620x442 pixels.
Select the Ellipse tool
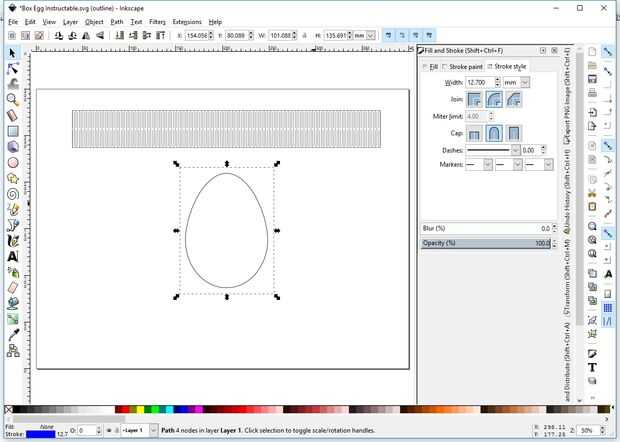[13, 162]
